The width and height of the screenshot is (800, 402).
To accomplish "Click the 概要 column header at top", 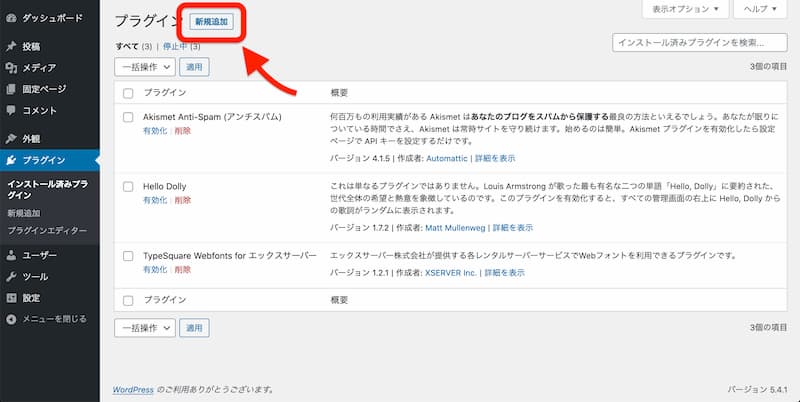I will point(339,93).
